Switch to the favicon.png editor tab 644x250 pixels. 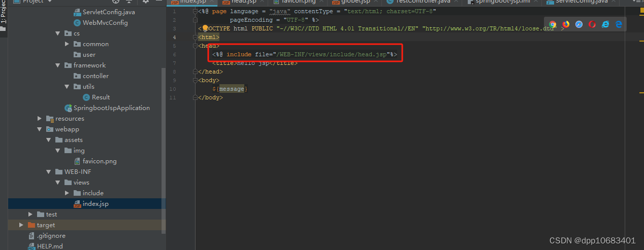pyautogui.click(x=298, y=2)
